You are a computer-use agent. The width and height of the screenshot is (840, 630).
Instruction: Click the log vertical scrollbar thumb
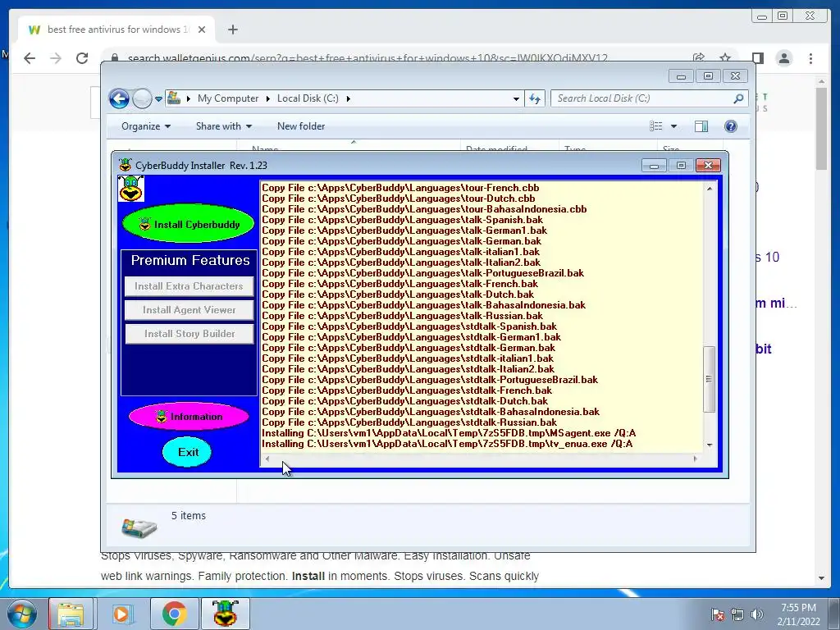(x=709, y=379)
